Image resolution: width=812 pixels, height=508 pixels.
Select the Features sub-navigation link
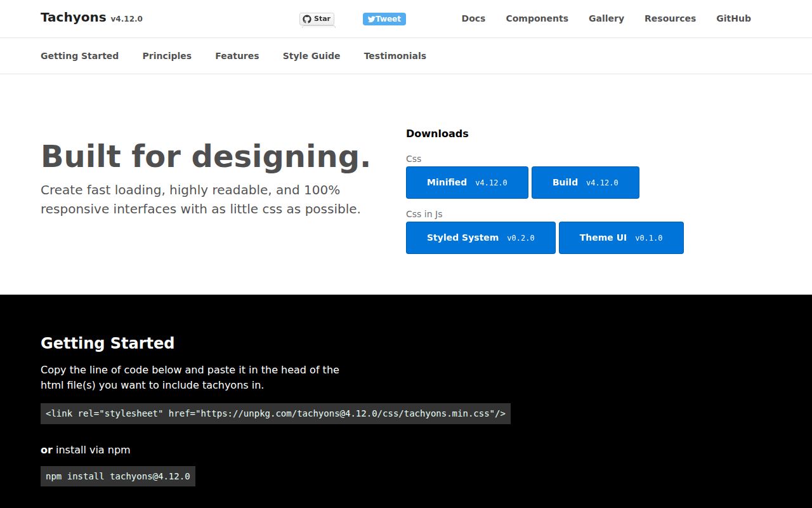[237, 56]
